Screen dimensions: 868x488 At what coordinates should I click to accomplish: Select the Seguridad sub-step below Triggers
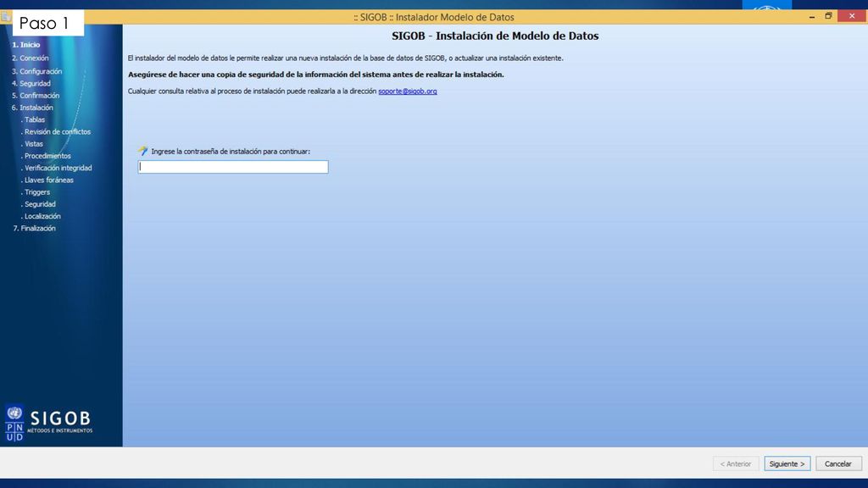[x=38, y=204]
